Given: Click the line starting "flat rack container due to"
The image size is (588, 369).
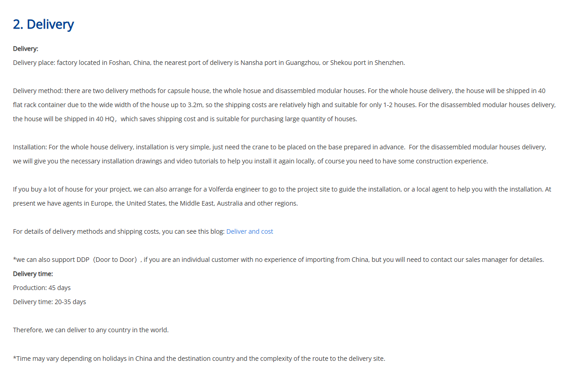Looking at the screenshot, I should pyautogui.click(x=284, y=105).
